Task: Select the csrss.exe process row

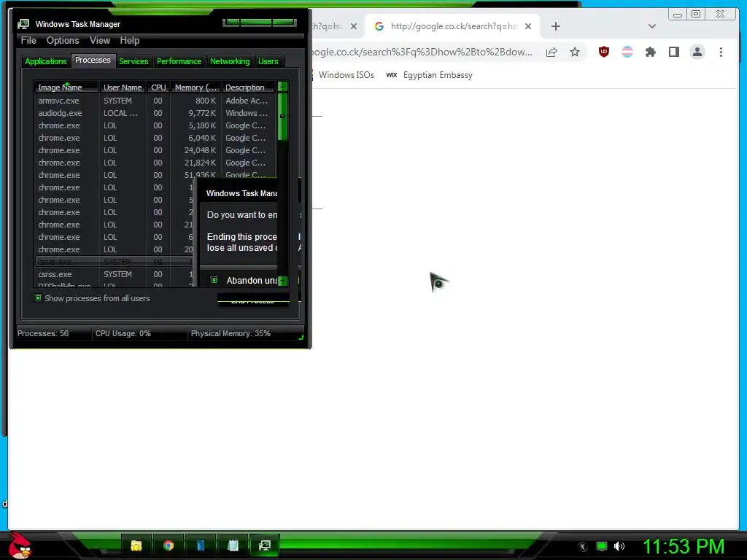Action: click(115, 274)
